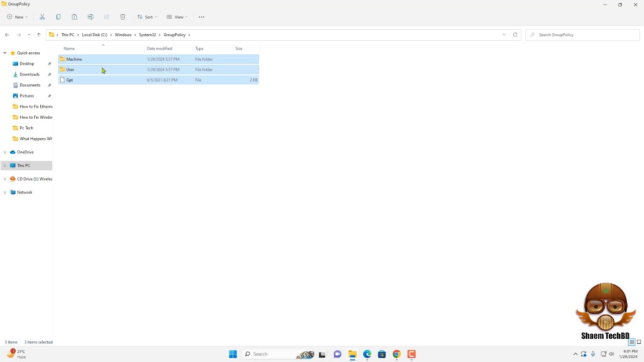Click the taskbar Search box
The width and height of the screenshot is (644, 362).
coord(279,354)
